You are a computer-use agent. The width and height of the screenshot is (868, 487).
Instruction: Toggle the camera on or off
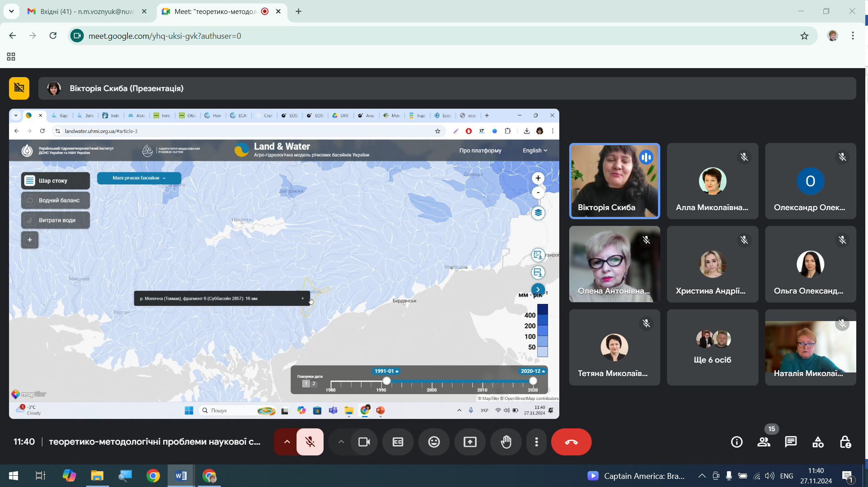(x=364, y=442)
